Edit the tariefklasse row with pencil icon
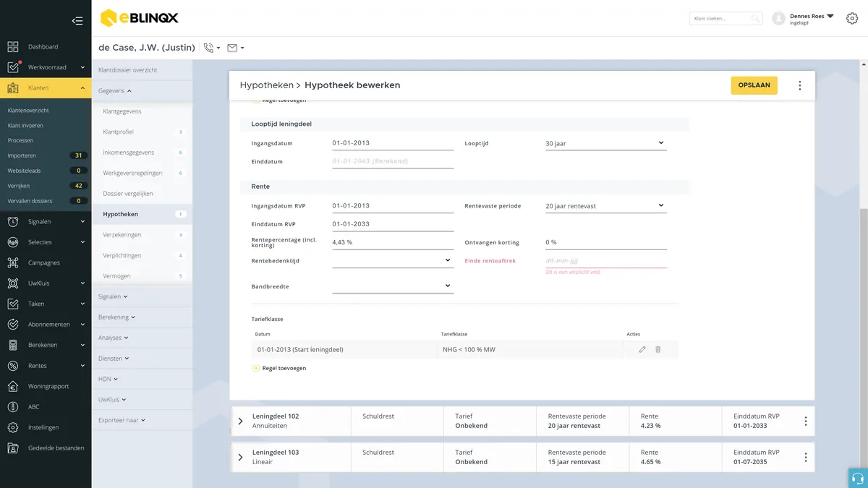 pyautogui.click(x=642, y=350)
